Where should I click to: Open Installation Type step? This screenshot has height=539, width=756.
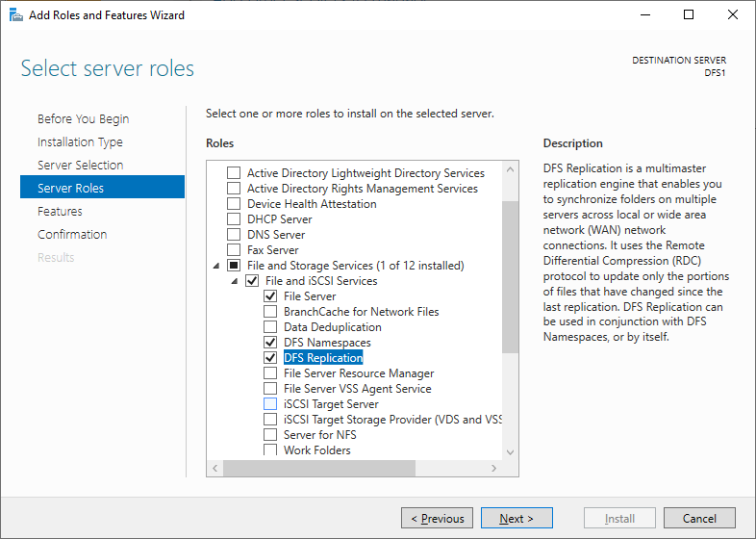pos(80,141)
